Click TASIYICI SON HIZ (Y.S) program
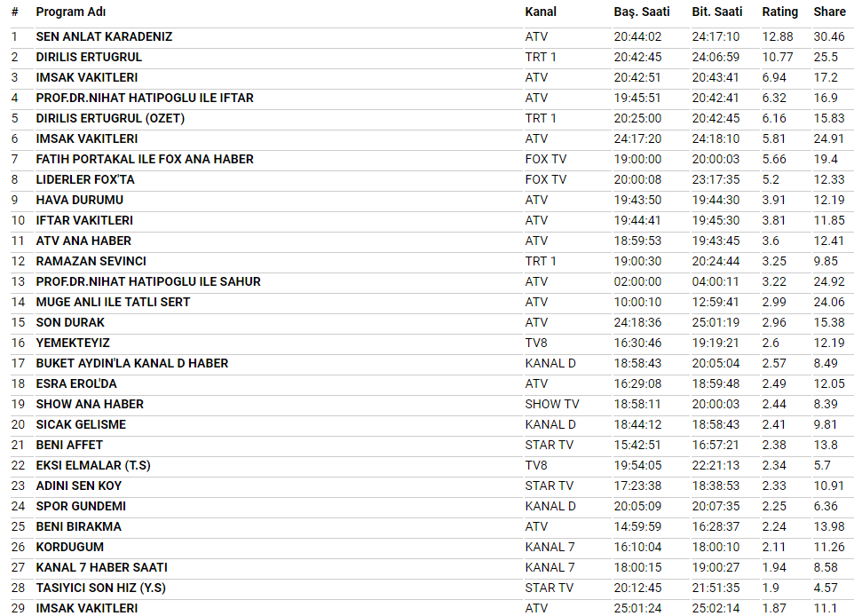Viewport: 854px width, 616px height. coord(100,588)
